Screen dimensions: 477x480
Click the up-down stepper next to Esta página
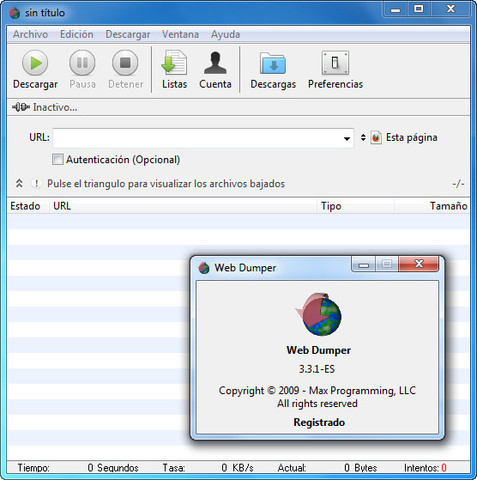363,137
